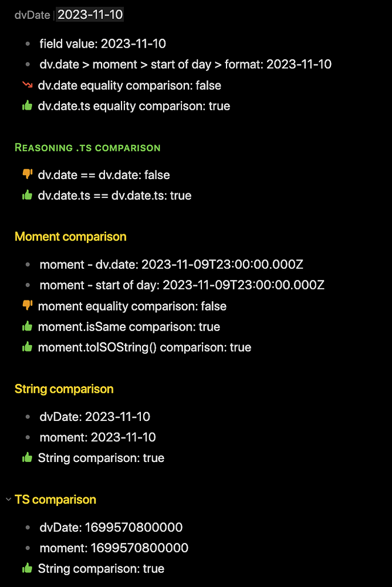The image size is (392, 587).
Task: Click thumbs-down icon beside dv.date == dv.date
Action: click(26, 174)
